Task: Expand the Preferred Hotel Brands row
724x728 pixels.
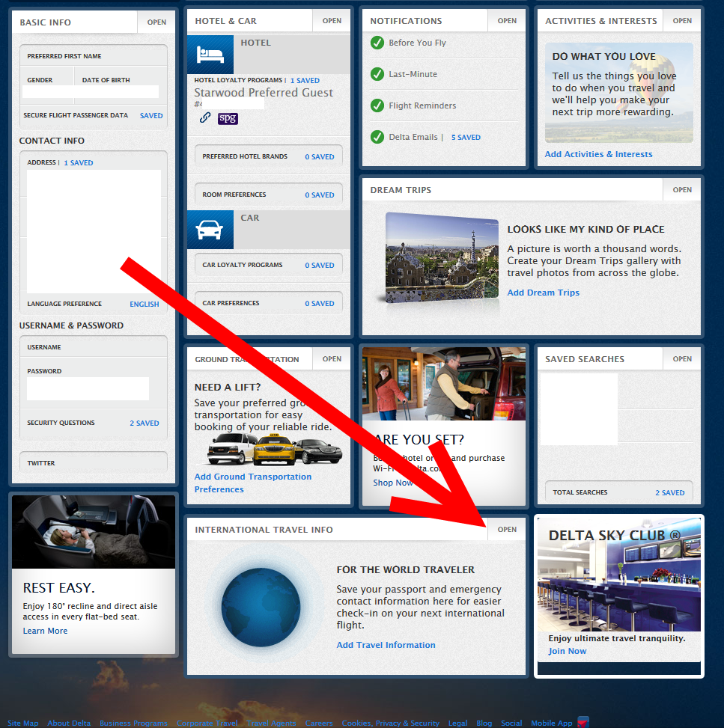Action: [x=268, y=157]
